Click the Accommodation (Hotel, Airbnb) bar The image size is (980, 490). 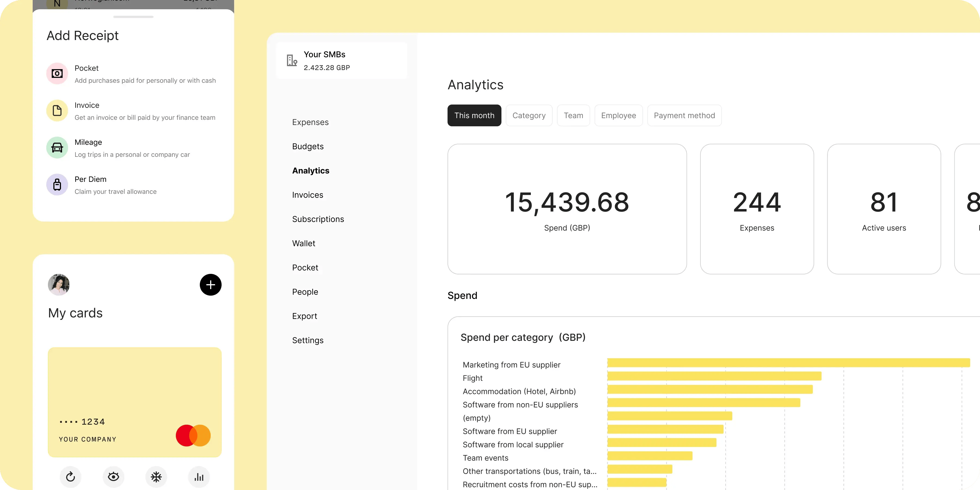[710, 389]
